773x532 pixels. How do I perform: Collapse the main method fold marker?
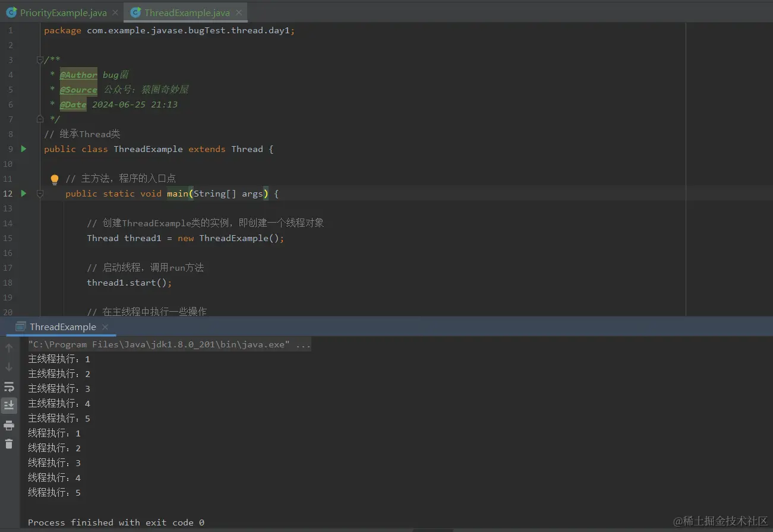coord(40,194)
